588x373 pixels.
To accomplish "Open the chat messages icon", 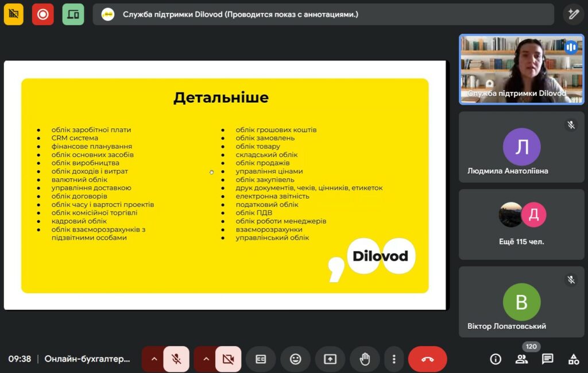I will (x=547, y=359).
